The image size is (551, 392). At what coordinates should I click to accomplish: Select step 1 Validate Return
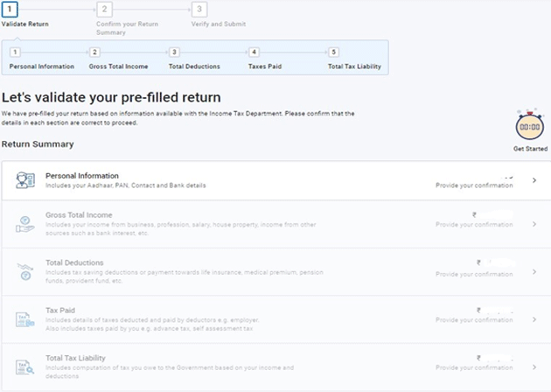click(10, 10)
